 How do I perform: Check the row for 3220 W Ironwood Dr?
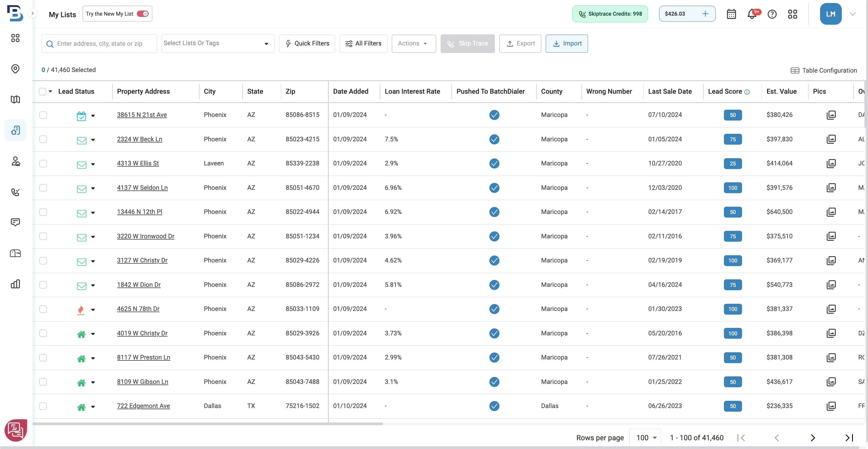[43, 236]
